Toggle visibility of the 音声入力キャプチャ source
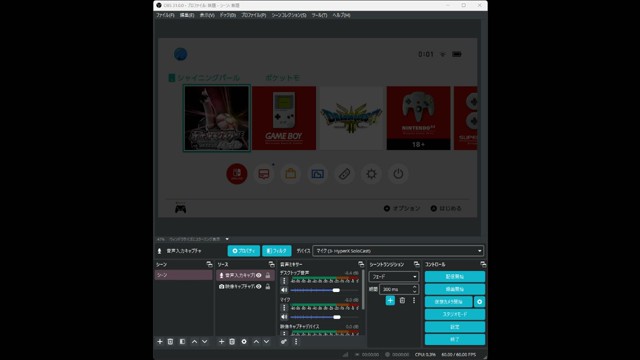Viewport: 640px width, 360px height. point(259,276)
